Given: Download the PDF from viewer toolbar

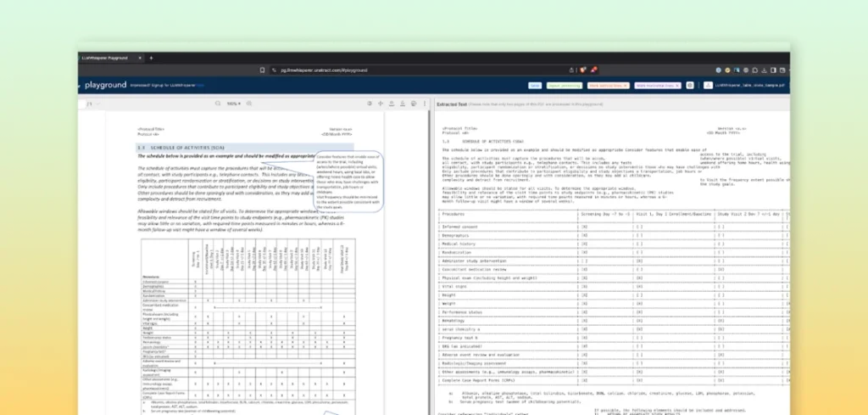Looking at the screenshot, I should tap(402, 104).
